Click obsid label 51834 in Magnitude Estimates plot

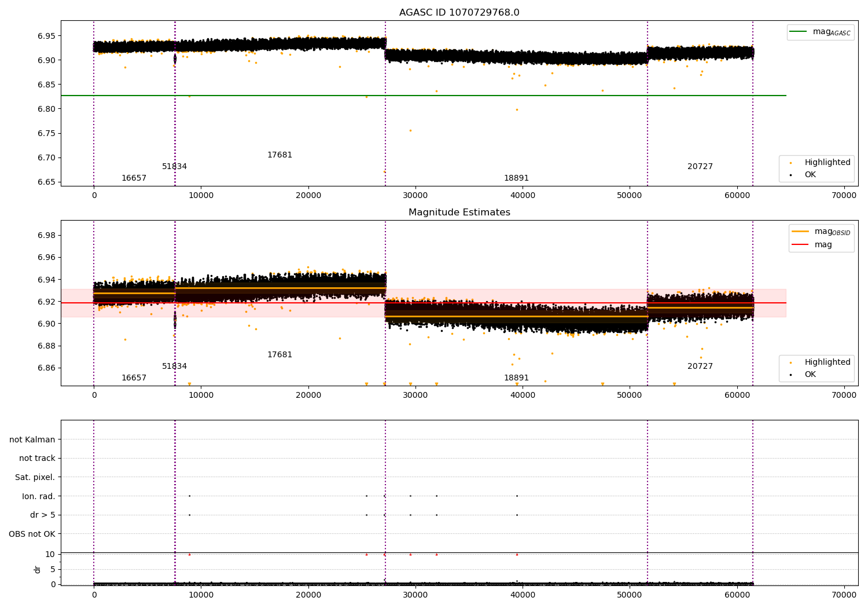pos(174,367)
